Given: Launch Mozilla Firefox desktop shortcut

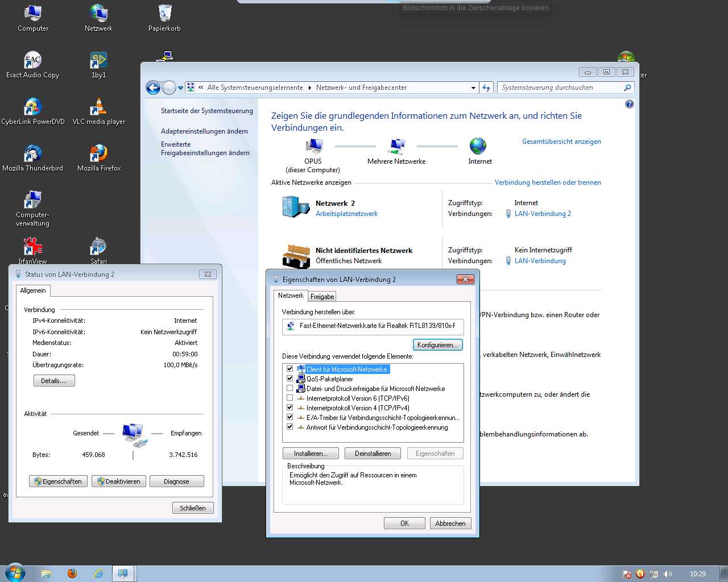Looking at the screenshot, I should [98, 157].
